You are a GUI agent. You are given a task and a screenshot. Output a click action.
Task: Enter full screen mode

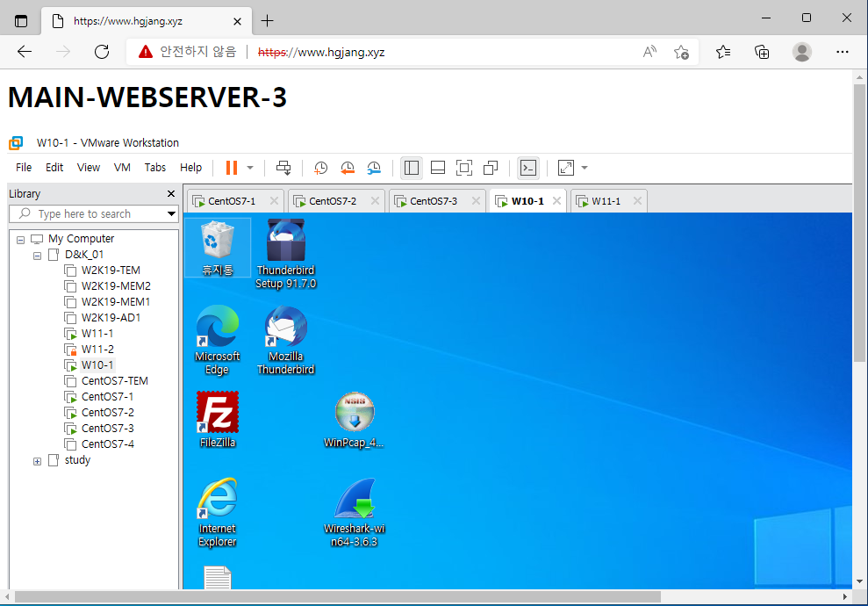[x=464, y=168]
